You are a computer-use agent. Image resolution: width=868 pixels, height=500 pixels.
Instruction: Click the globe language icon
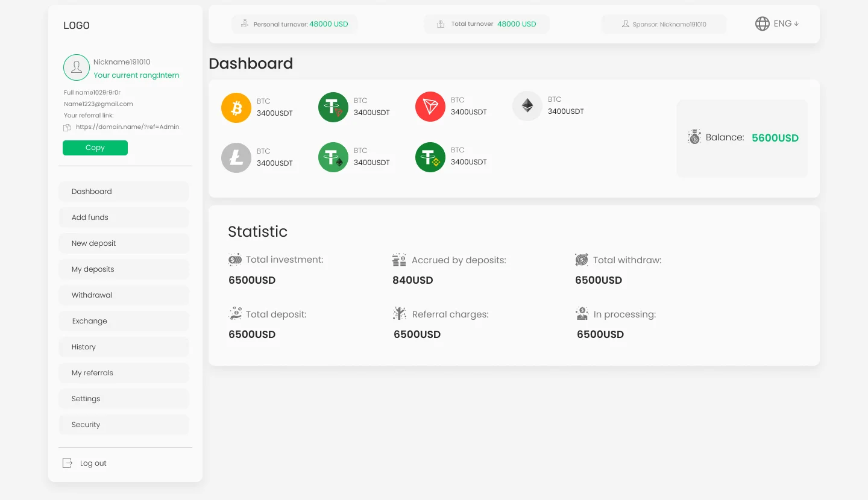coord(763,23)
